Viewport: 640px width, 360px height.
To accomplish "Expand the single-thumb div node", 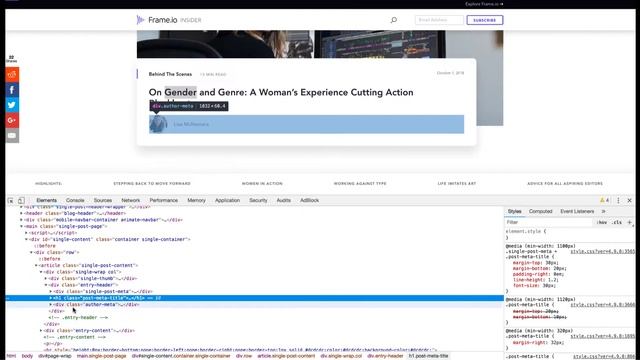I will 46,278.
